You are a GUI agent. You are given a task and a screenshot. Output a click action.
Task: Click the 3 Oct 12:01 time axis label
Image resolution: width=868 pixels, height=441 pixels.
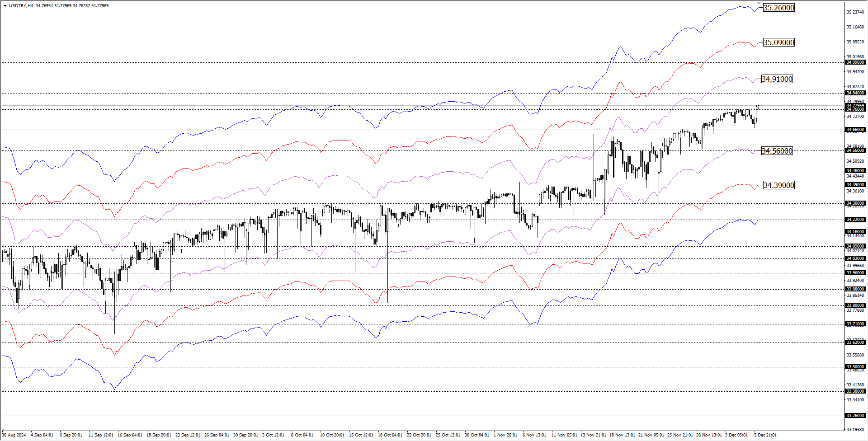[274, 435]
